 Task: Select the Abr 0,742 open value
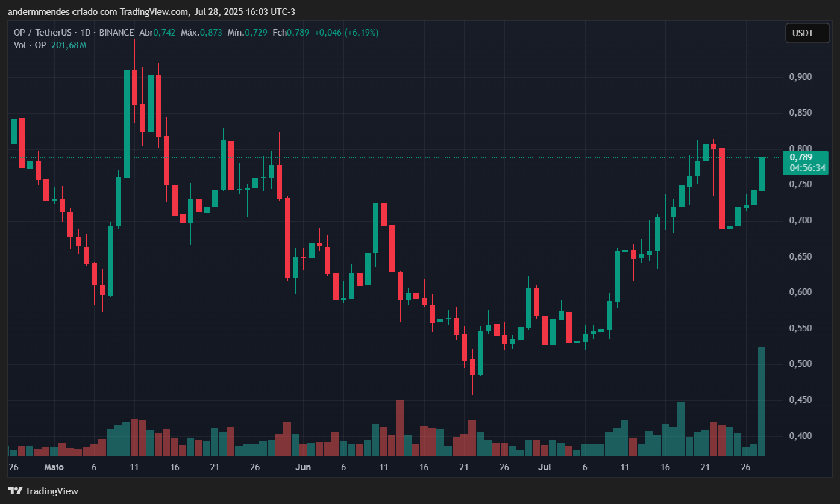click(x=157, y=33)
